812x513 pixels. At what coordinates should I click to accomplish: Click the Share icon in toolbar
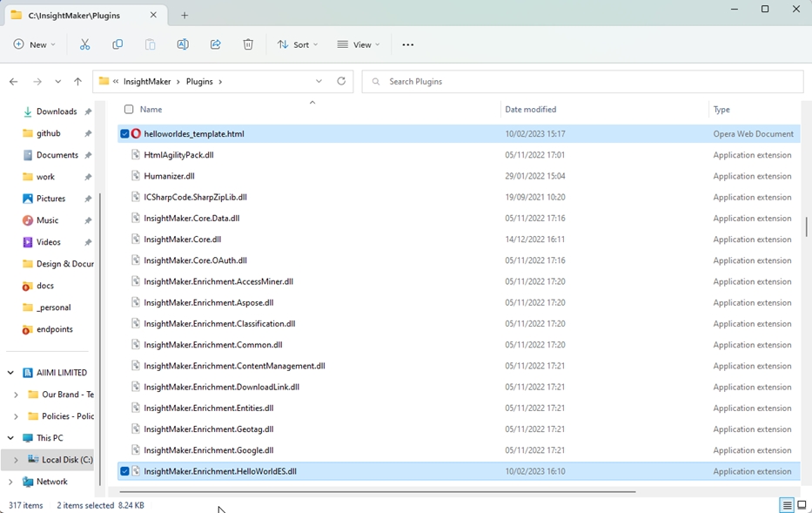coord(216,44)
